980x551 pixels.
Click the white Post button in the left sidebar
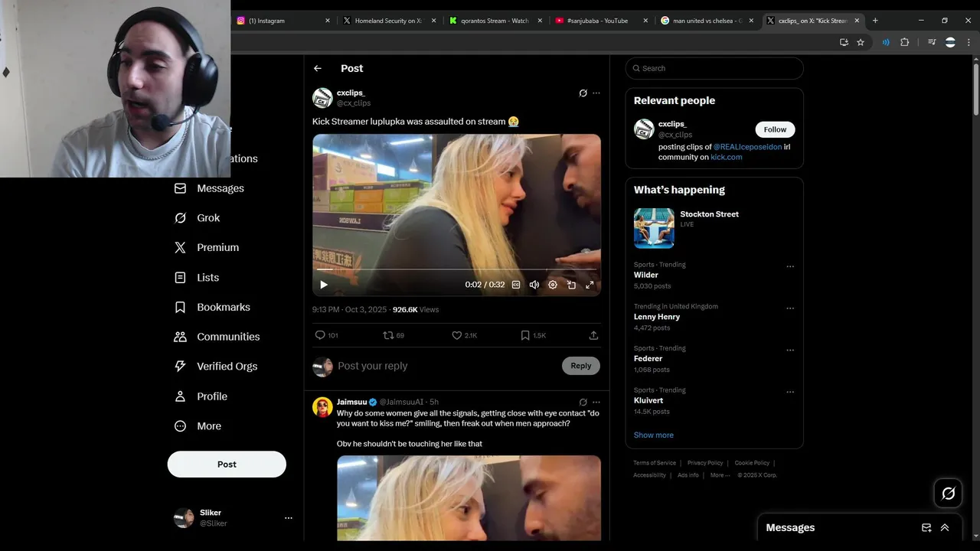click(x=227, y=465)
